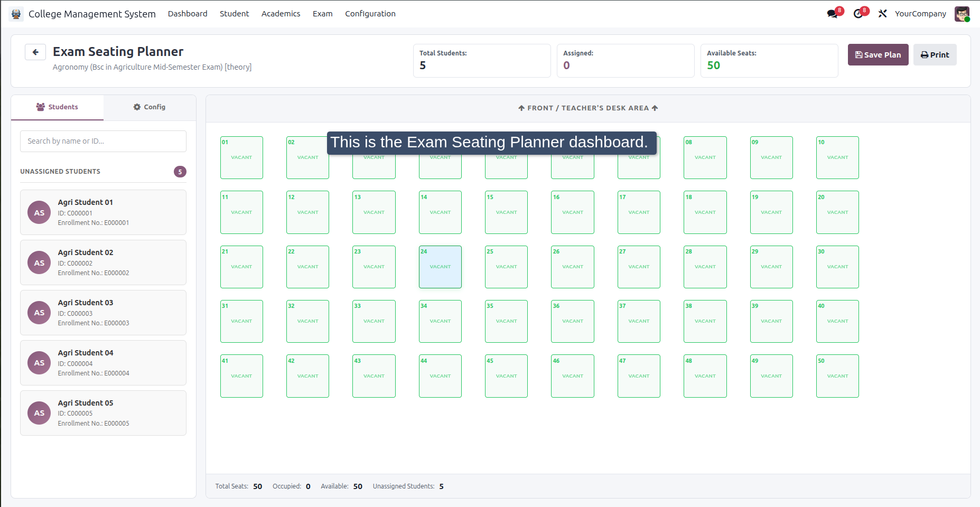Open the messages conversation icon
980x507 pixels.
pos(833,14)
